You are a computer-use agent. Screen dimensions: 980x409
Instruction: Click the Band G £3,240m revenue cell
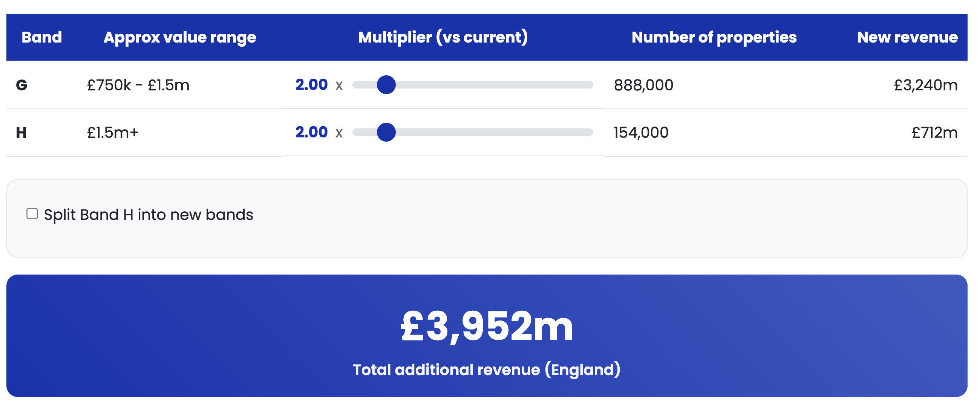[x=925, y=85]
